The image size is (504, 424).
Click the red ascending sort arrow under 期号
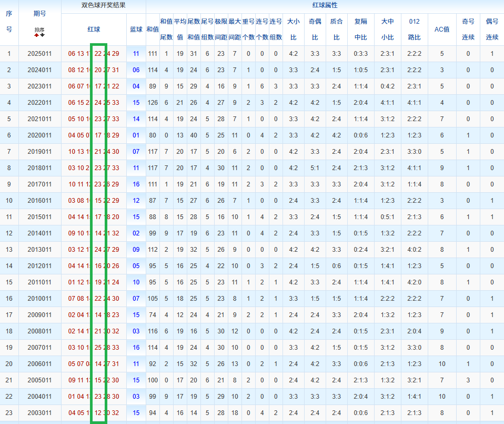[x=36, y=35]
